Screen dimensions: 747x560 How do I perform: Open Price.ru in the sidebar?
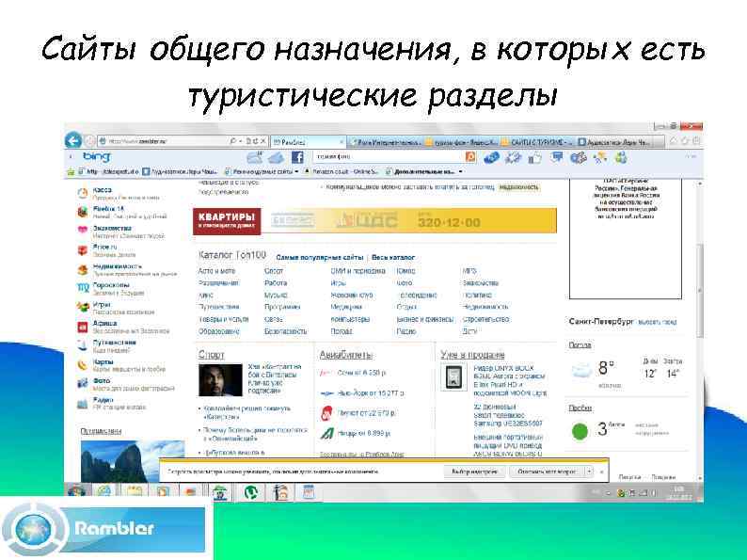pos(104,247)
